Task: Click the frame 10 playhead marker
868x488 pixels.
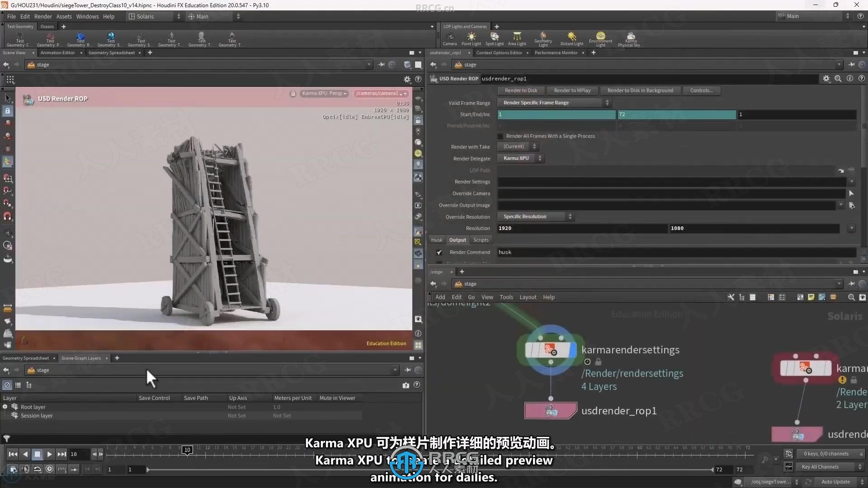Action: coord(187,450)
